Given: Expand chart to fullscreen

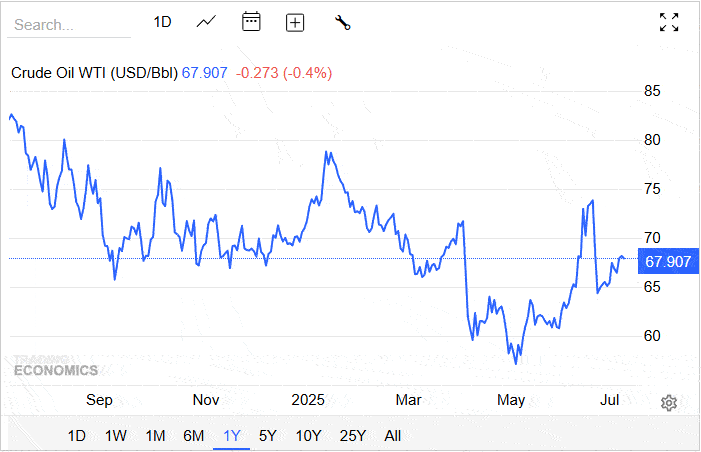Looking at the screenshot, I should (669, 22).
